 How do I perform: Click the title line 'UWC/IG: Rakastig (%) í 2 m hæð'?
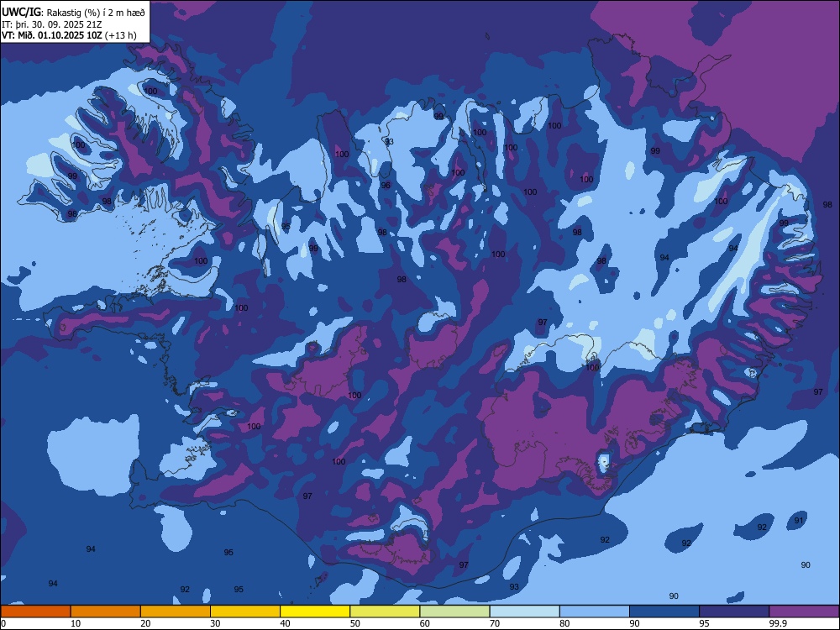[73, 13]
